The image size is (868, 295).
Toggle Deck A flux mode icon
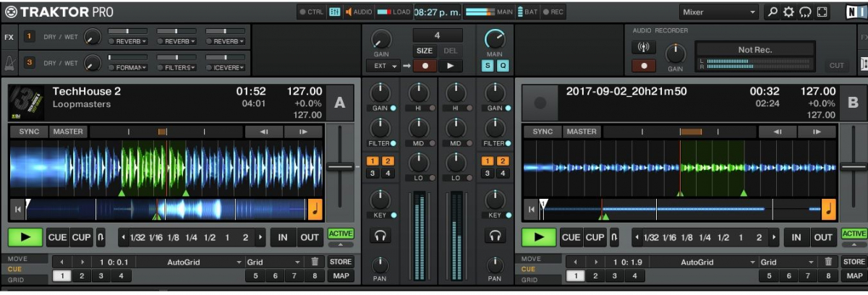pos(101,237)
